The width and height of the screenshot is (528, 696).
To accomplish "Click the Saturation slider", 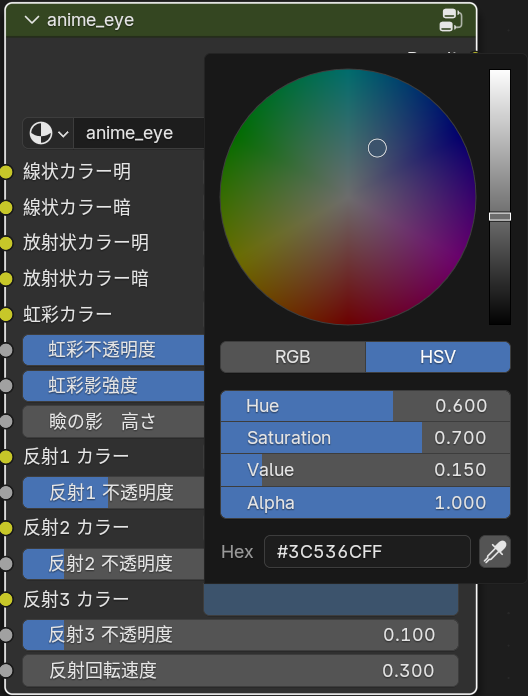I will click(x=366, y=438).
